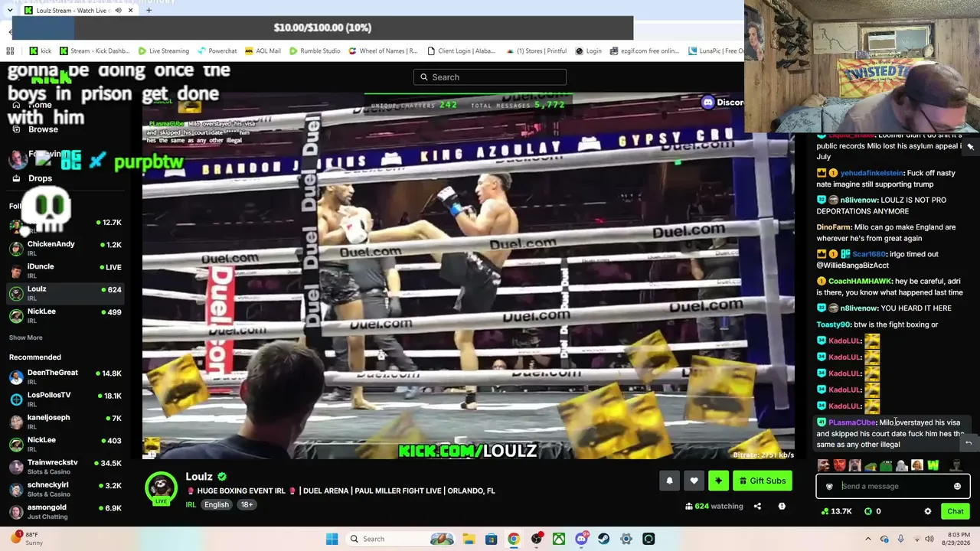Follow Loulz with the heart button
980x551 pixels.
pyautogui.click(x=694, y=481)
